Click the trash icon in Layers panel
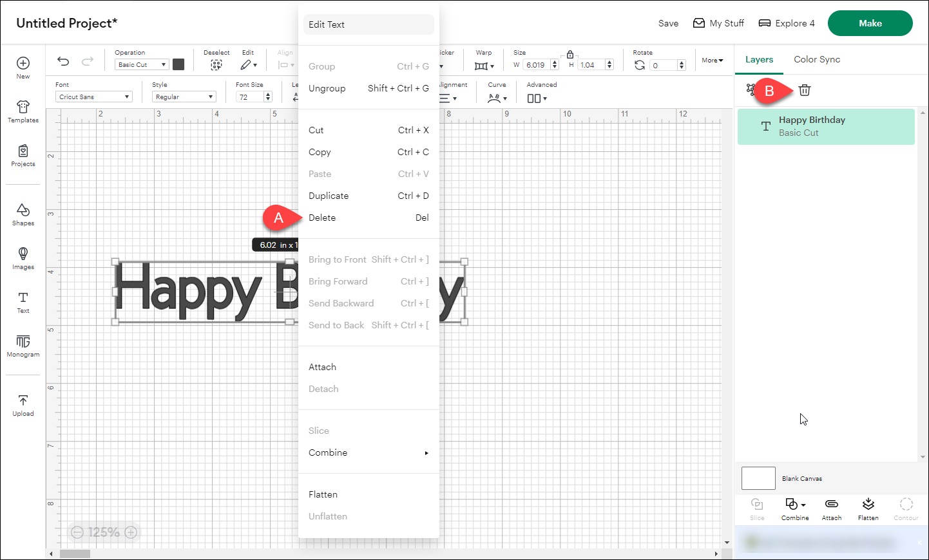929x560 pixels. click(805, 90)
